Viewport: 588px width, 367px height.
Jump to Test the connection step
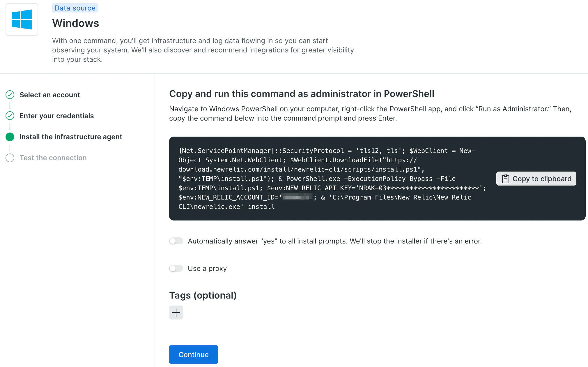(x=53, y=158)
